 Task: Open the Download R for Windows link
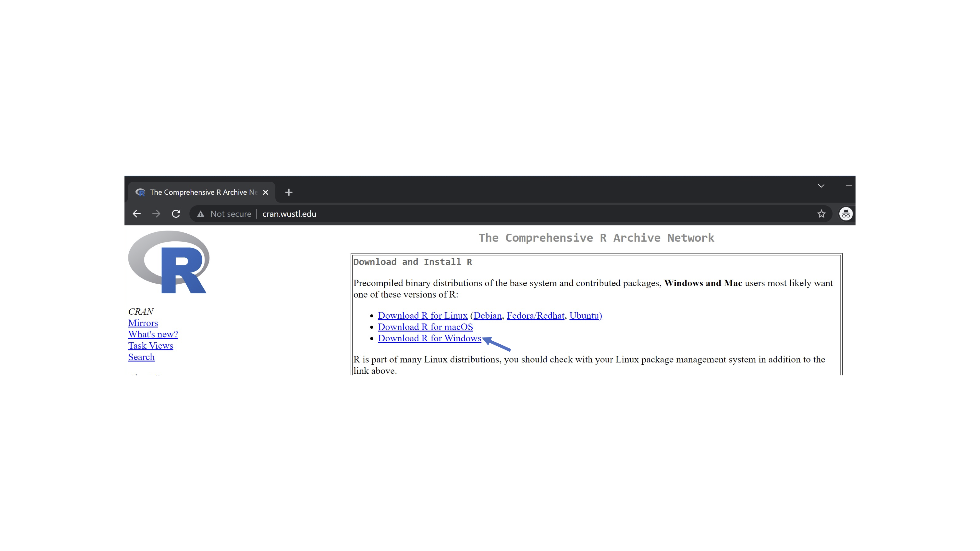tap(429, 338)
